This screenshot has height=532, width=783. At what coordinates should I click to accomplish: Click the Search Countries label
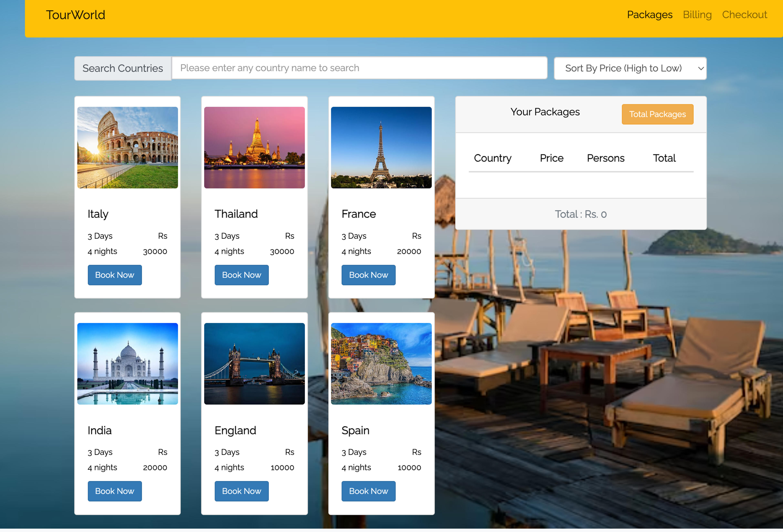tap(123, 68)
